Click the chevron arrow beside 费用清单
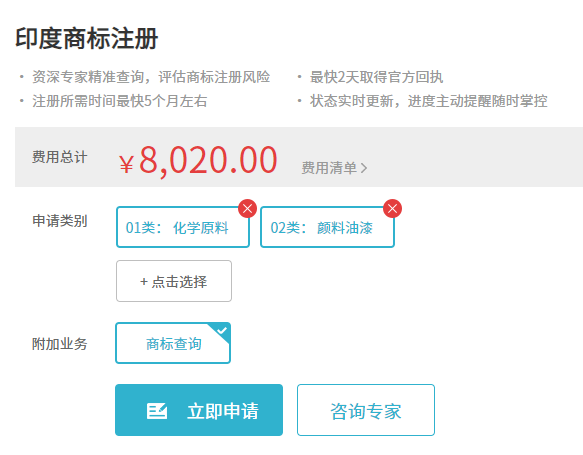This screenshot has height=455, width=583. (x=364, y=168)
